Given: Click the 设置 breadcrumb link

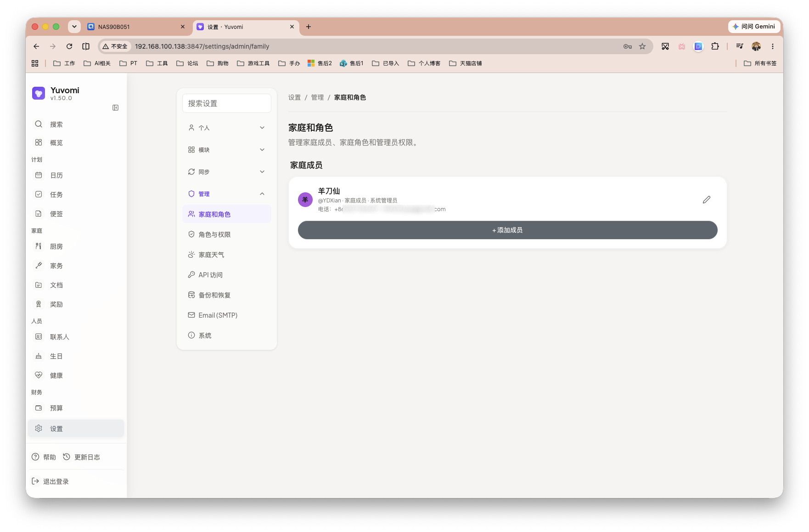Looking at the screenshot, I should pos(294,97).
